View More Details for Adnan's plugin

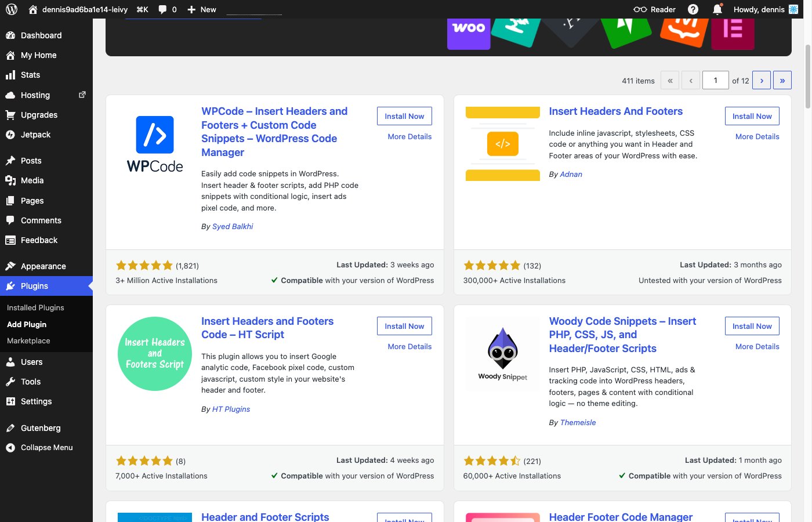[757, 137]
